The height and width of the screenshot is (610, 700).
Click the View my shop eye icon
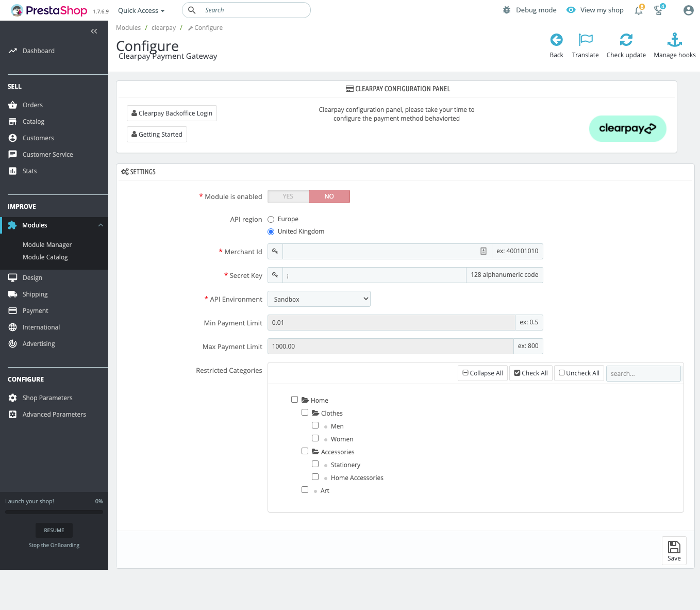571,10
